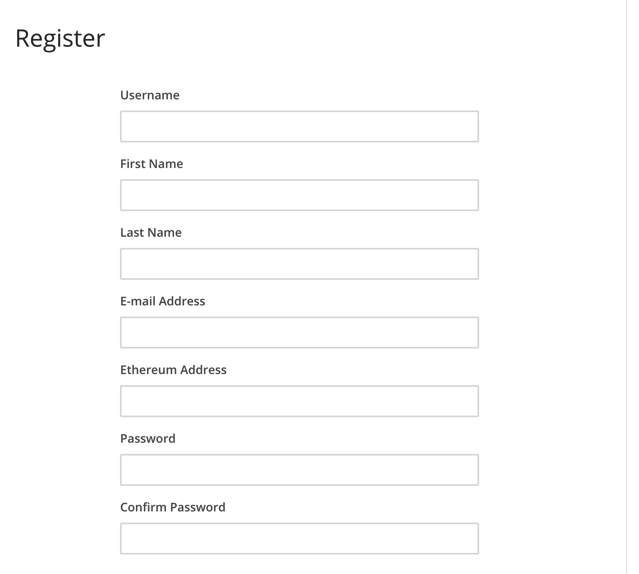Click the Password input field

point(299,470)
